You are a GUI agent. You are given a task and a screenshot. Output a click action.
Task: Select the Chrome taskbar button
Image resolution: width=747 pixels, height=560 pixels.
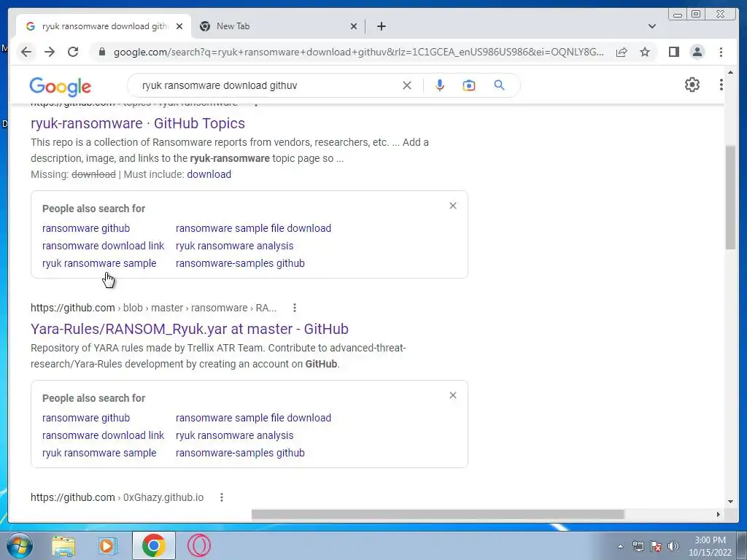point(153,545)
